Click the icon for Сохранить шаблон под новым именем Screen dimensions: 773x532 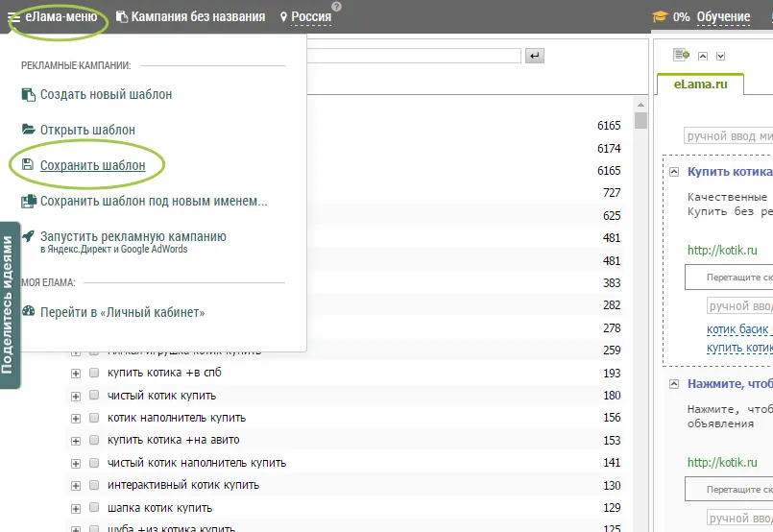point(29,201)
